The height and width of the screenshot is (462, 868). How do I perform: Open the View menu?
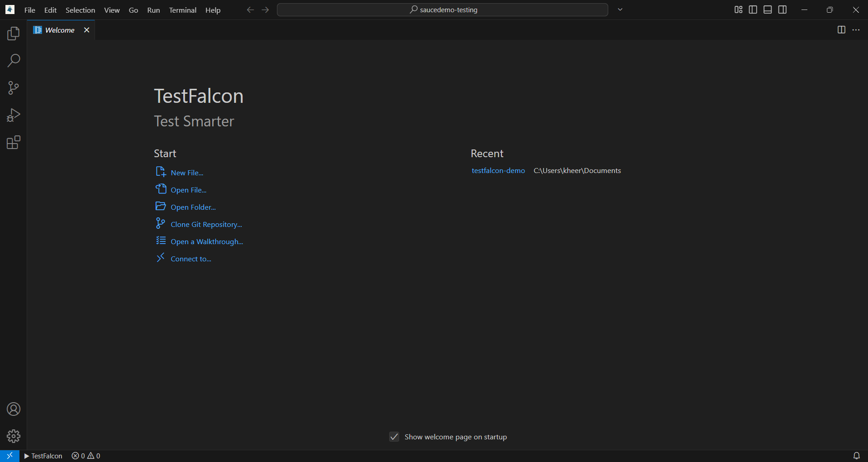(112, 10)
